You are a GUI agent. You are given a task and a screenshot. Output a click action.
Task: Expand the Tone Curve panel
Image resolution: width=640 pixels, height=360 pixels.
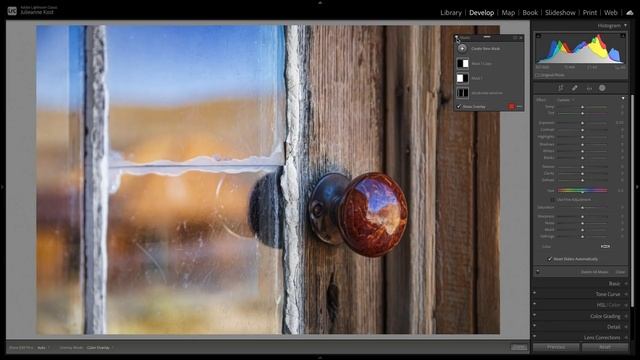click(607, 294)
